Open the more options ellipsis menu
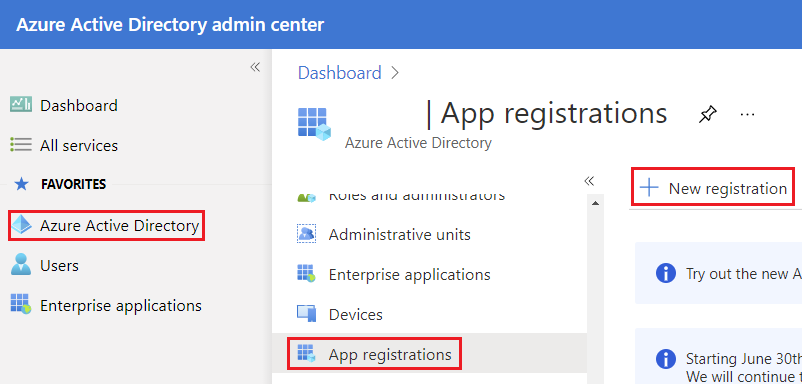802x384 pixels. pyautogui.click(x=748, y=115)
